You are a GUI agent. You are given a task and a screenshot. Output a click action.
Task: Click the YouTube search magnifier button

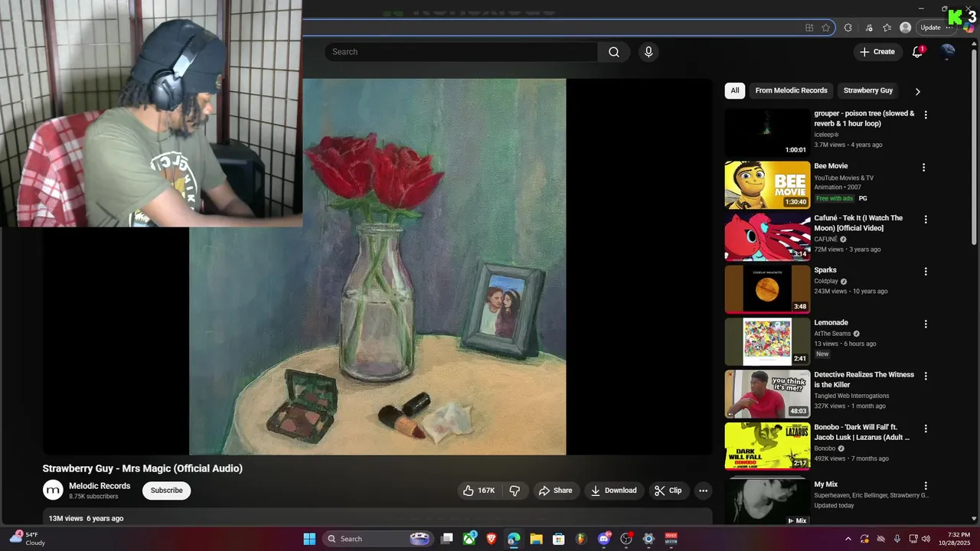614,52
